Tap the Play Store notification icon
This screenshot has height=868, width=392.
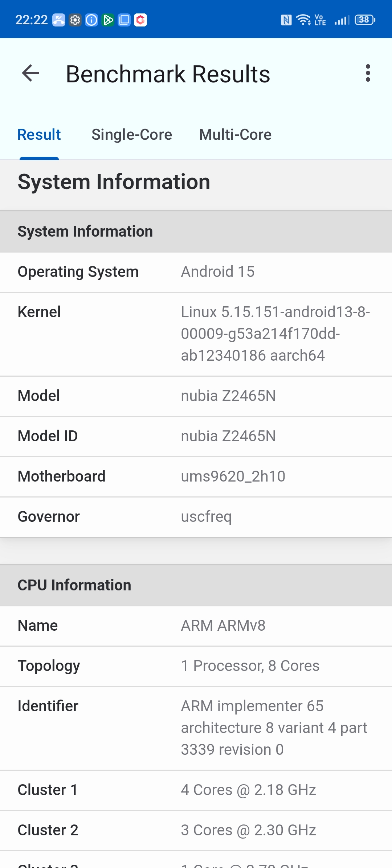108,20
